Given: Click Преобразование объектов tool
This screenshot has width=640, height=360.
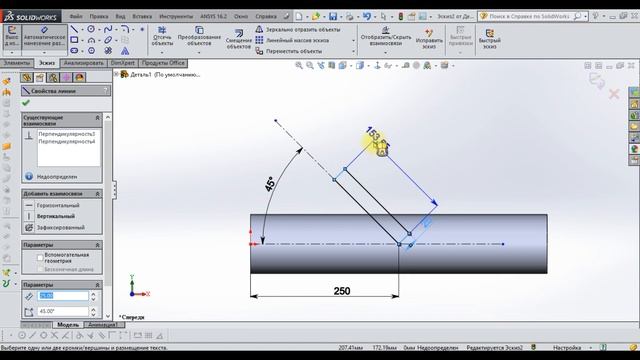Looking at the screenshot, I should [199, 36].
